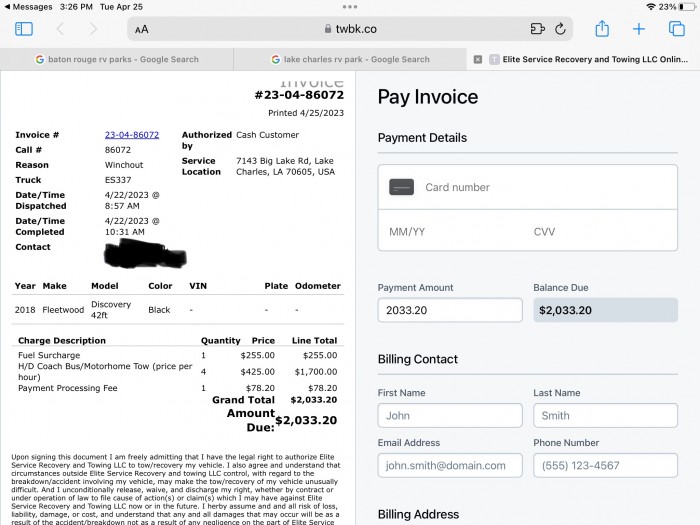The image size is (700, 525).
Task: Tap the extensions icon in address bar
Action: pyautogui.click(x=538, y=29)
